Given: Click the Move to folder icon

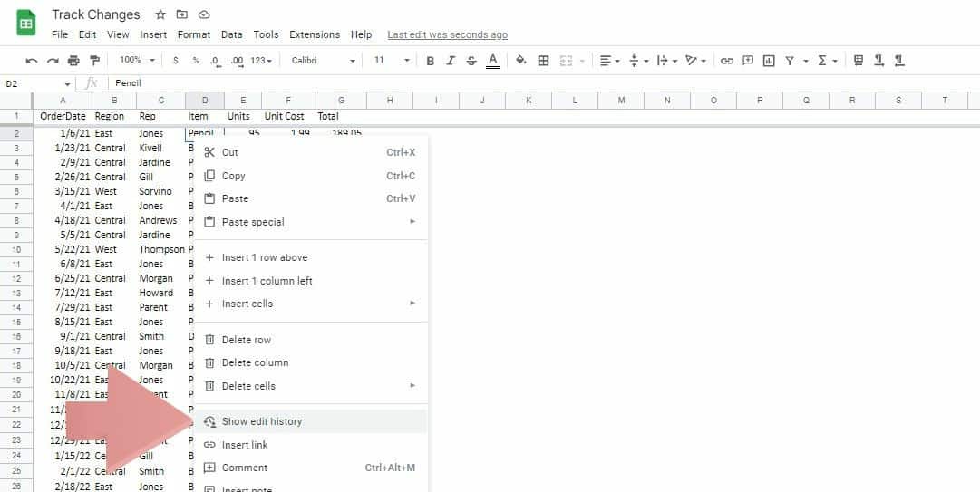Looking at the screenshot, I should tap(182, 14).
